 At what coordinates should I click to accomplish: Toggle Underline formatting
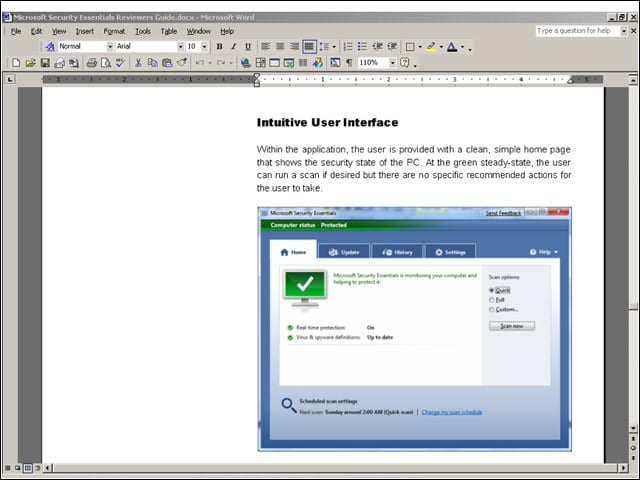click(248, 47)
